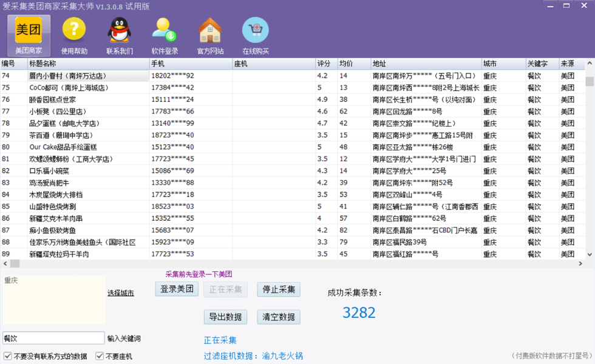Click the collected count 3282
The image size is (595, 364).
point(359,313)
